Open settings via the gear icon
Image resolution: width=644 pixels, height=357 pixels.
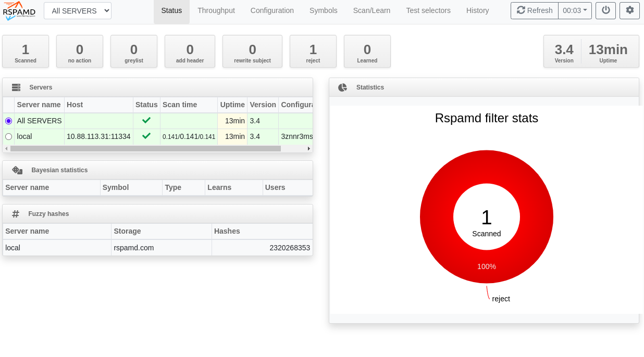[x=629, y=10]
